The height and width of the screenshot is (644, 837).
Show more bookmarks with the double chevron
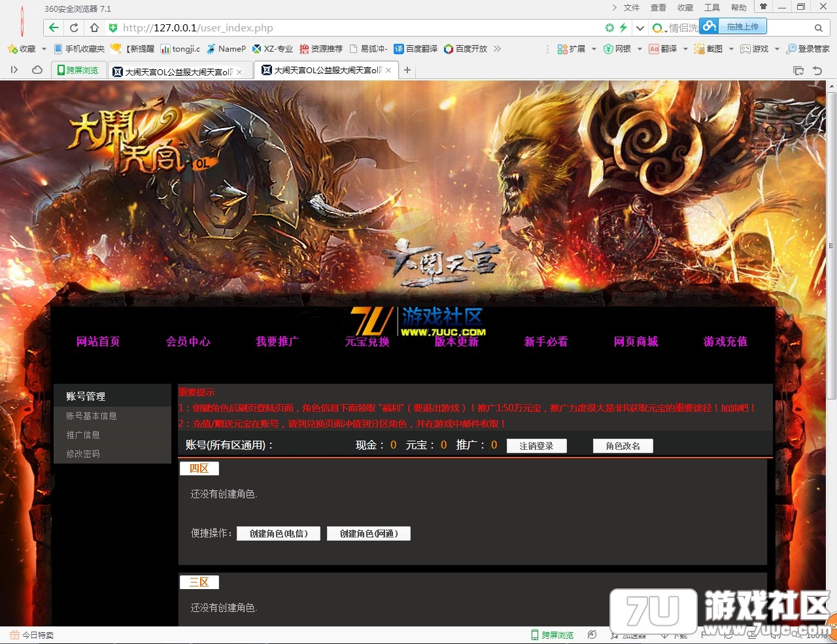coord(498,49)
